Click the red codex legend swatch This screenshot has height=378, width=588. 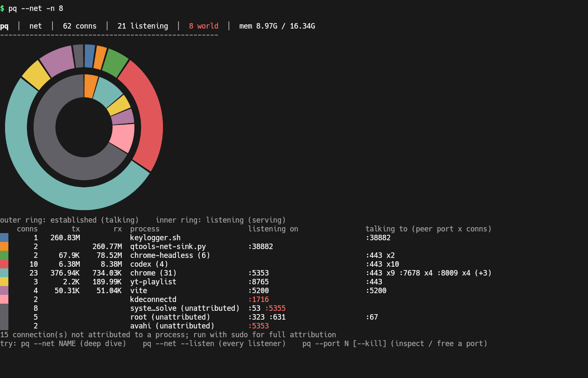4,264
